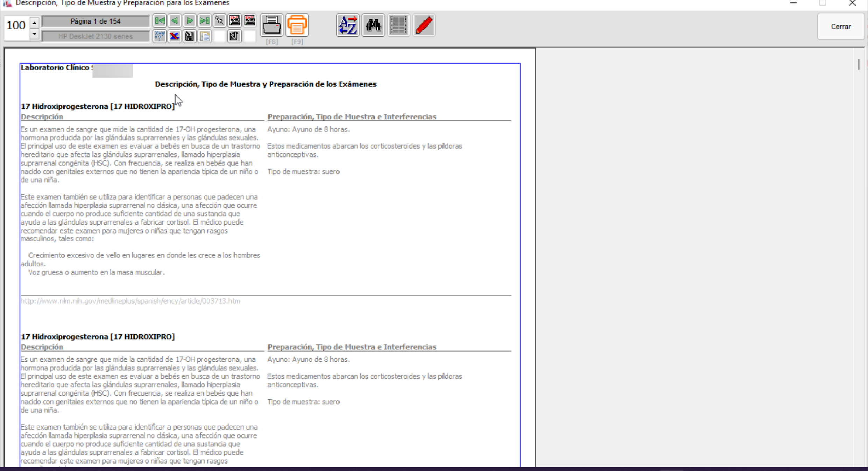Click the pushpin tool icon
This screenshot has height=471, width=868.
(219, 21)
